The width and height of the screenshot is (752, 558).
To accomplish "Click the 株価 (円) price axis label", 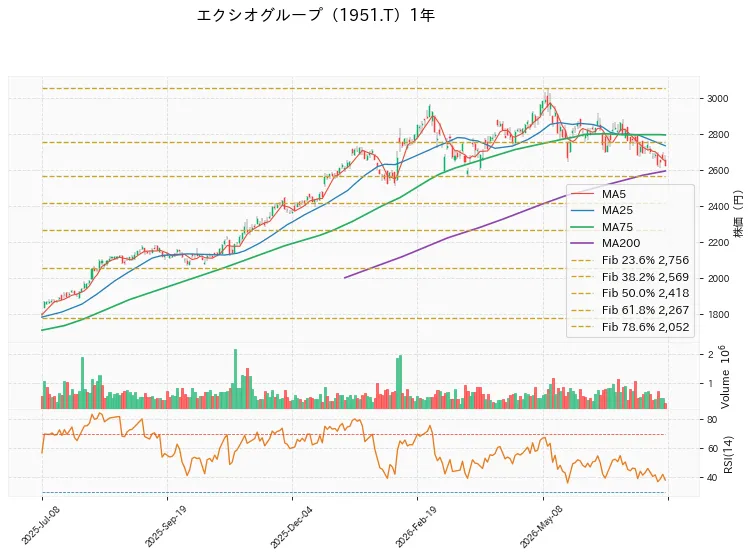I will coord(738,213).
